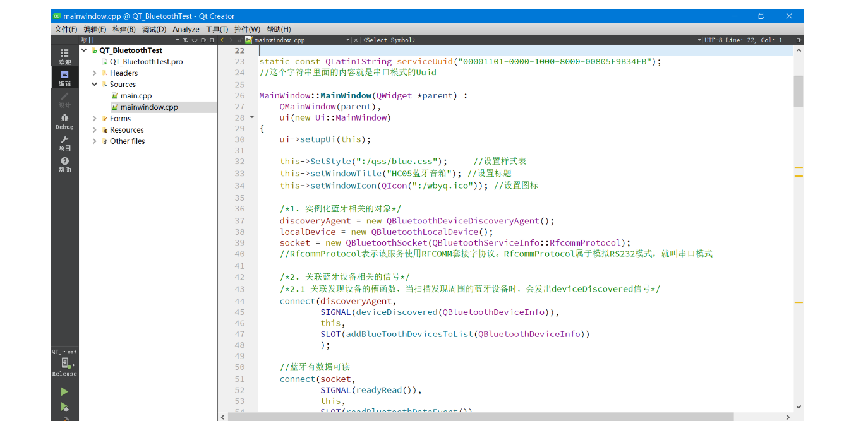Viewport: 868px width, 421px height.
Task: Click the editor scroll-down arrow
Action: pyautogui.click(x=799, y=407)
